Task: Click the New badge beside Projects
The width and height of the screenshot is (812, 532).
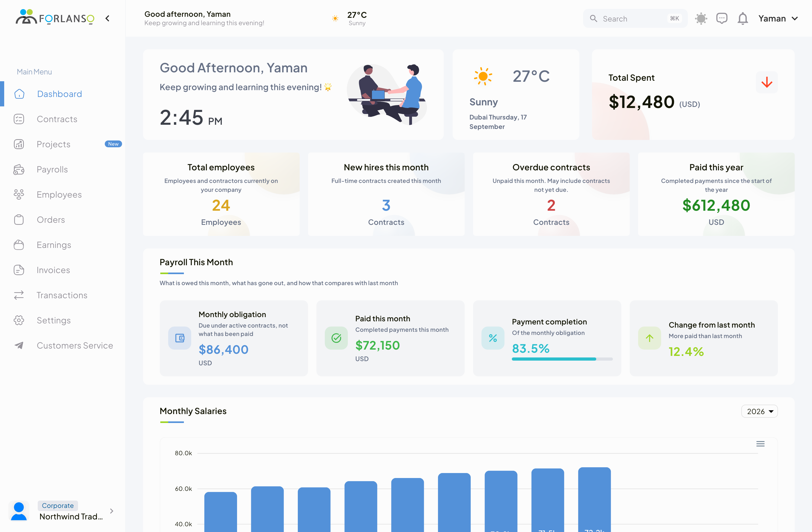Action: tap(113, 144)
